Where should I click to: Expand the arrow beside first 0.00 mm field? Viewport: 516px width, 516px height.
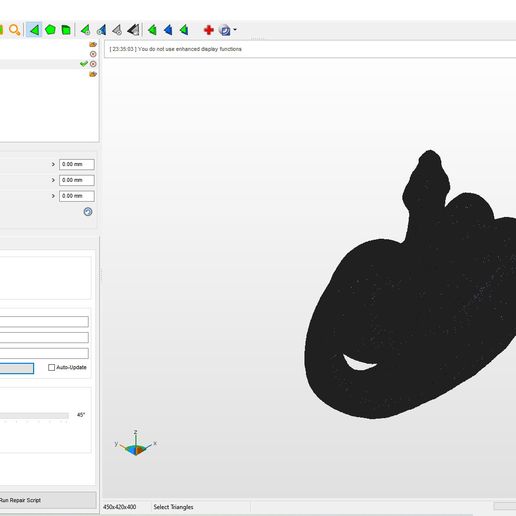click(x=53, y=164)
